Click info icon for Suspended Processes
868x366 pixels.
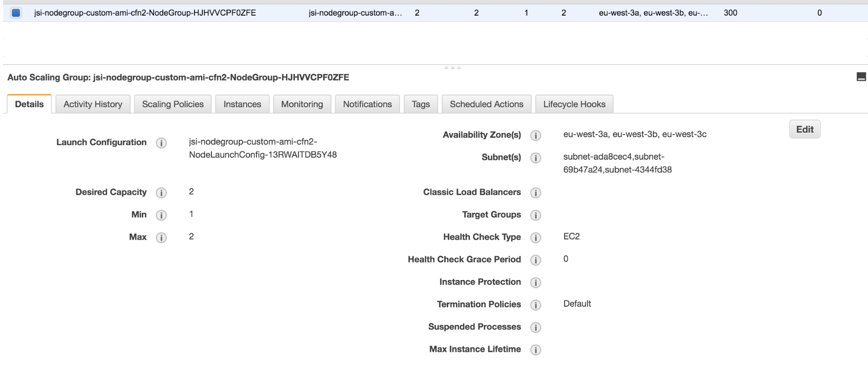click(x=535, y=327)
